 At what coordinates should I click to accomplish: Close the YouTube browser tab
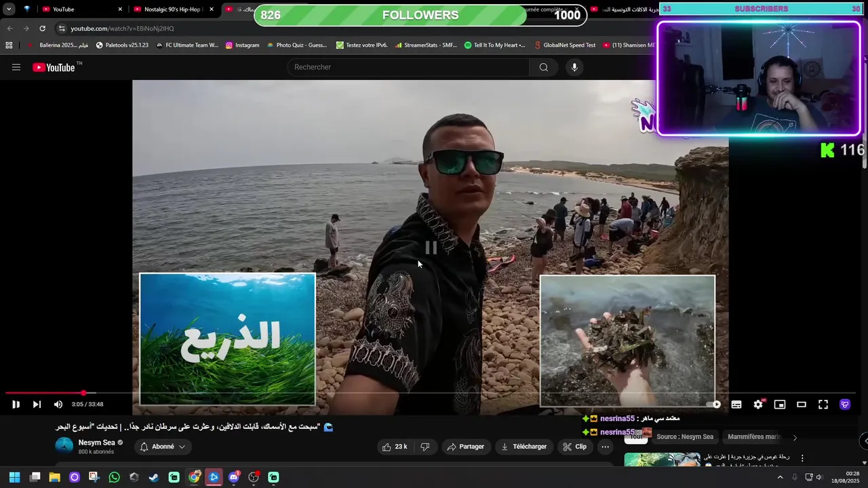[120, 9]
